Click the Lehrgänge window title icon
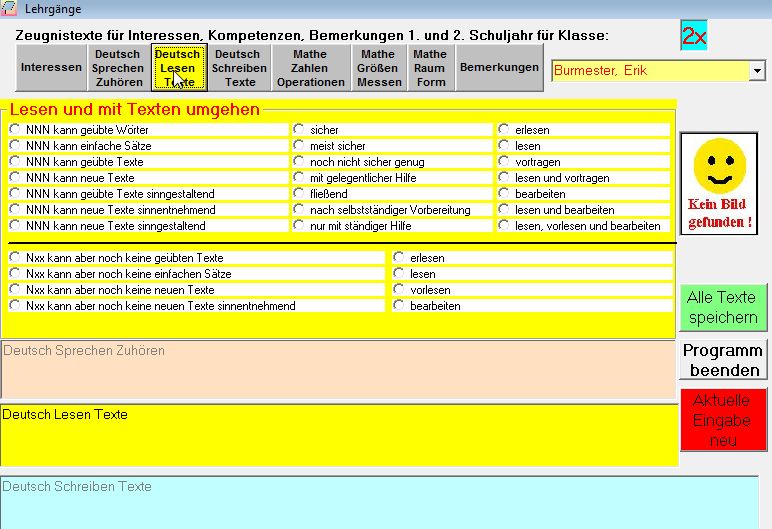The image size is (772, 529). pyautogui.click(x=9, y=8)
